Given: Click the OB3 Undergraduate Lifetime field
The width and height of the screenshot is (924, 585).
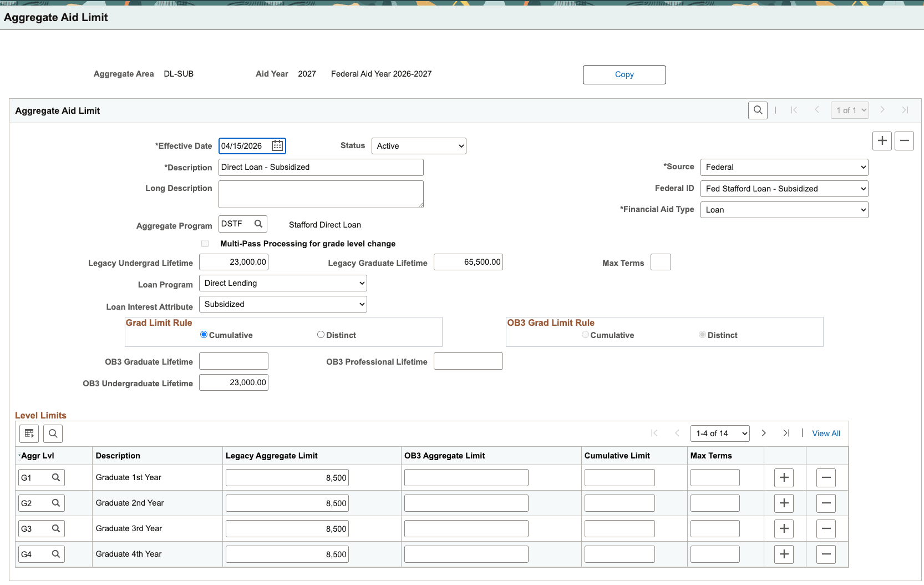Looking at the screenshot, I should pos(233,382).
